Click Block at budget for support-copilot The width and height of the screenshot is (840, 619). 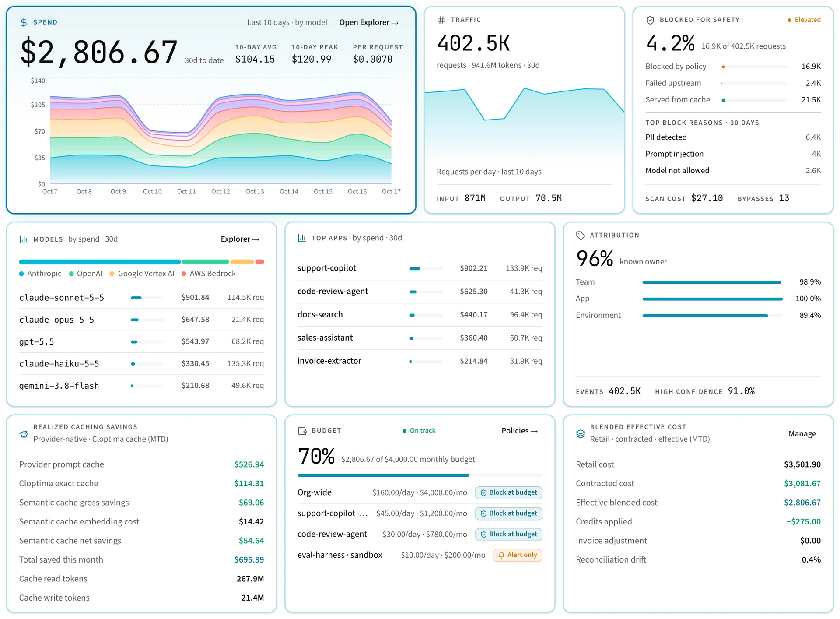pyautogui.click(x=508, y=513)
